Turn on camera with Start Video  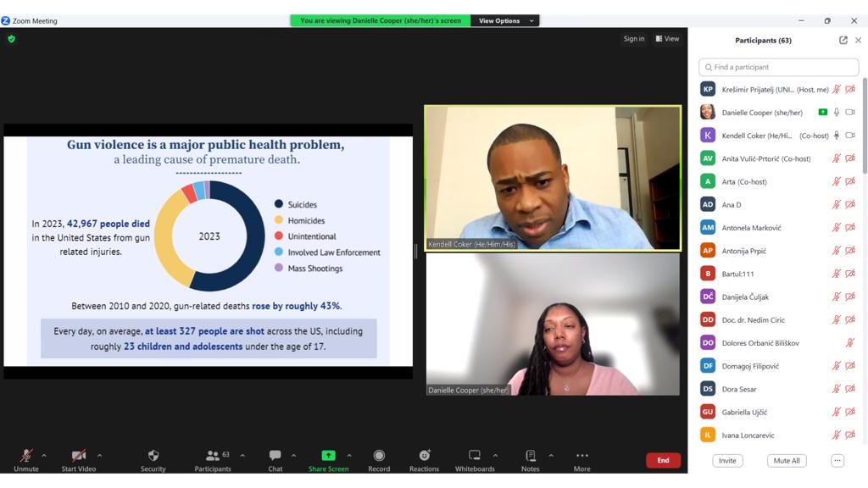[79, 456]
